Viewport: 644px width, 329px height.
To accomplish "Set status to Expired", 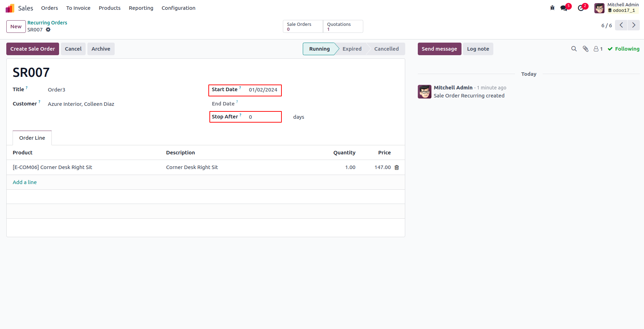I will (352, 49).
